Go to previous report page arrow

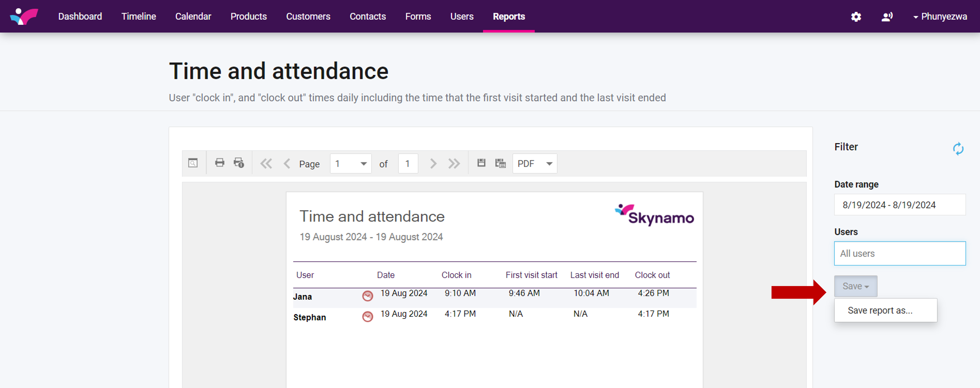tap(287, 164)
